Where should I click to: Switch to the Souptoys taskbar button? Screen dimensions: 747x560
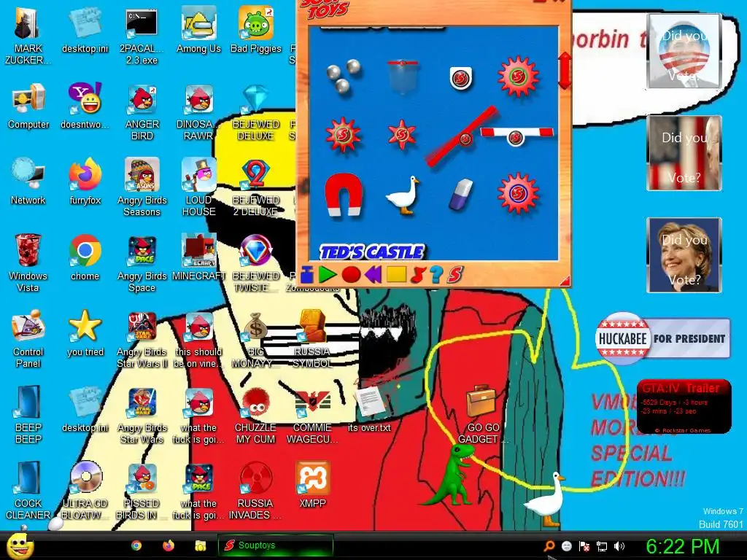tap(275, 545)
